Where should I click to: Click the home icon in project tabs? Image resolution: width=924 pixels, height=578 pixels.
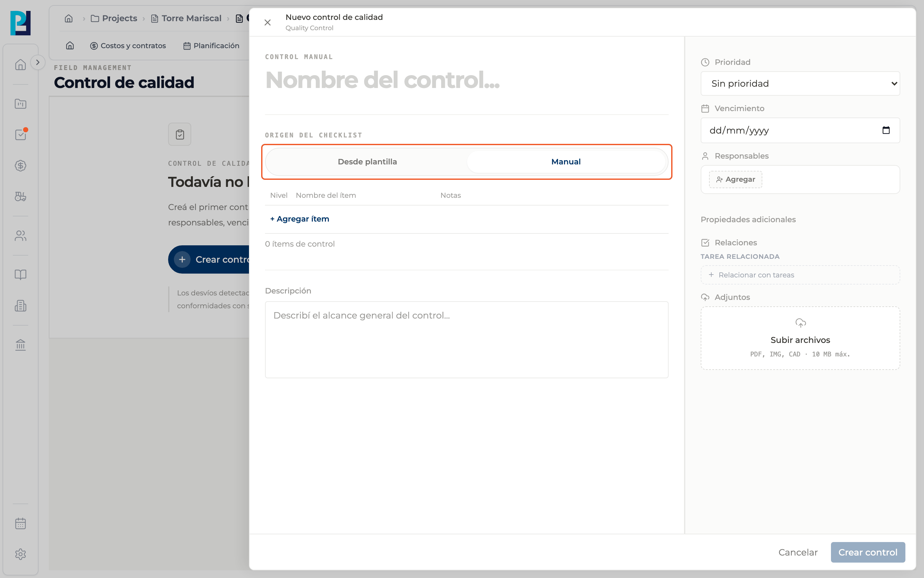pos(70,46)
